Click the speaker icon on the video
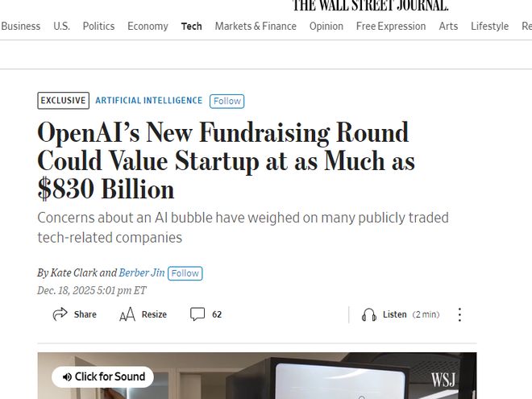The image size is (532, 399). point(68,376)
